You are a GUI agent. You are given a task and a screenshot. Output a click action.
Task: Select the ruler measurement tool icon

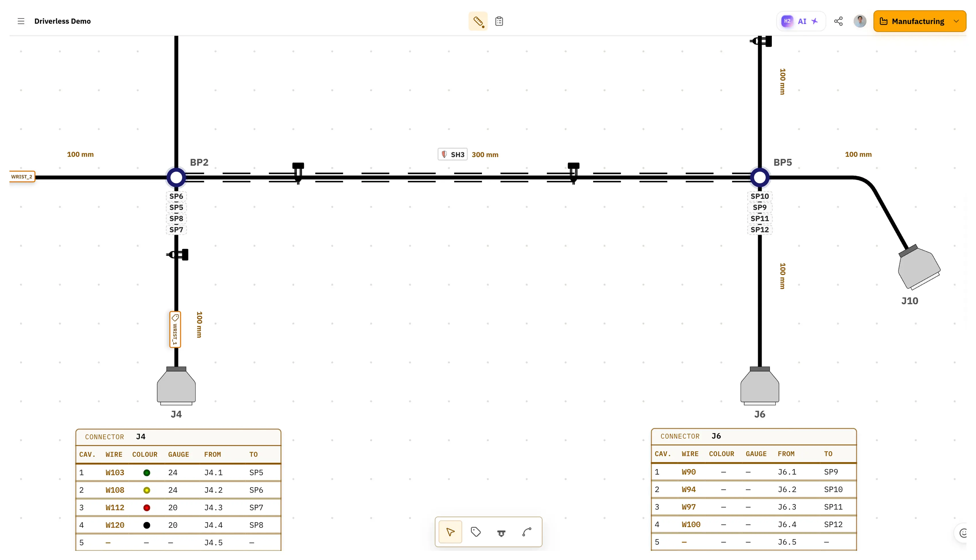point(478,21)
